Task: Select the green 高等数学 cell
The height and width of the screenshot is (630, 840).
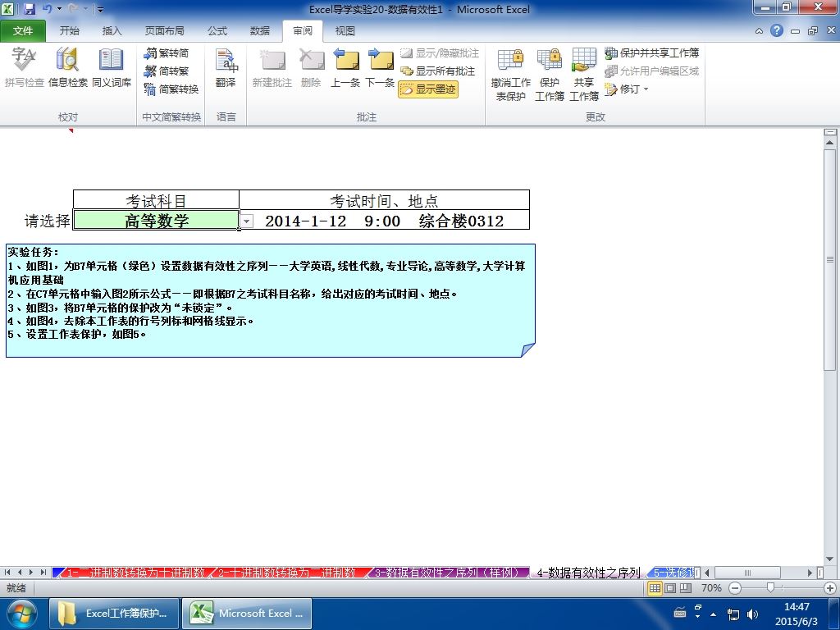Action: pos(156,220)
